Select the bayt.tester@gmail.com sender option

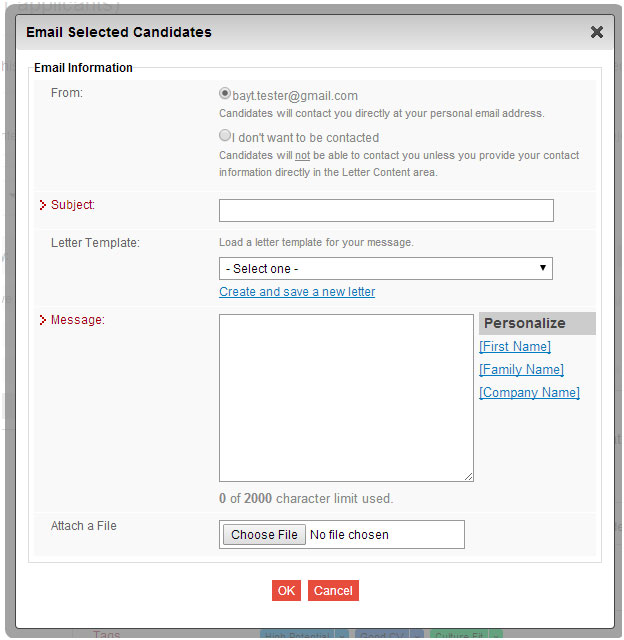click(x=225, y=94)
